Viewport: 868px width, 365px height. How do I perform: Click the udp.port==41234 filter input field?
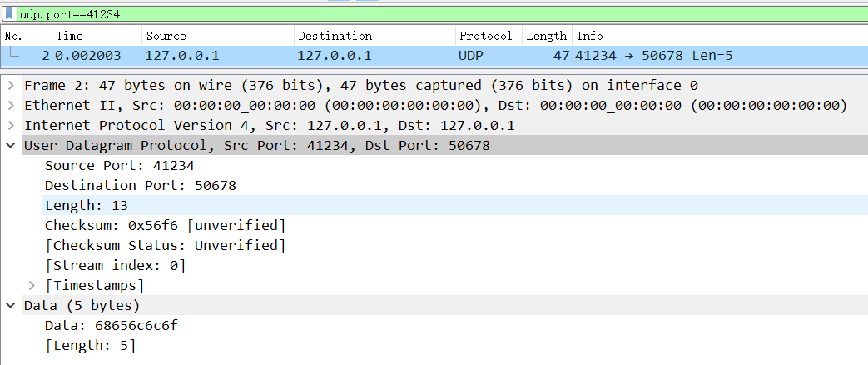pyautogui.click(x=416, y=13)
